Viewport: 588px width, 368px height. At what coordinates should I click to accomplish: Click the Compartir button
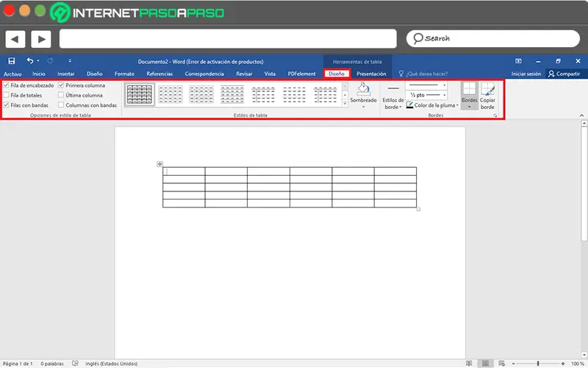pyautogui.click(x=564, y=74)
